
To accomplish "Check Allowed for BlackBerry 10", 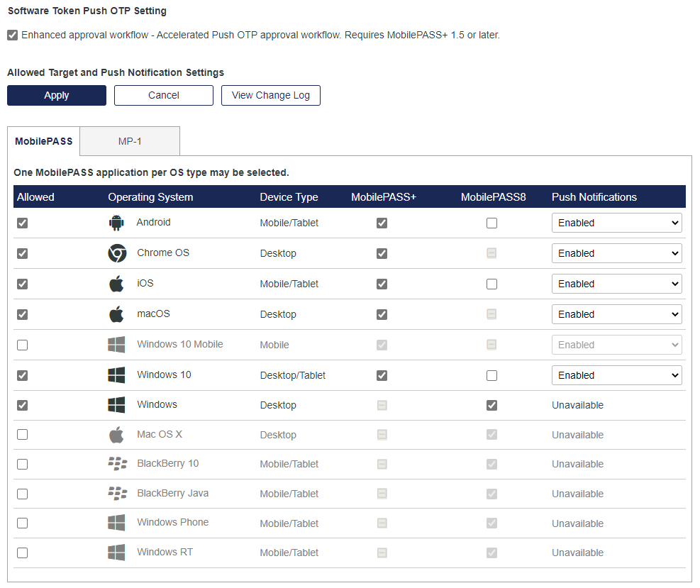I will point(22,464).
